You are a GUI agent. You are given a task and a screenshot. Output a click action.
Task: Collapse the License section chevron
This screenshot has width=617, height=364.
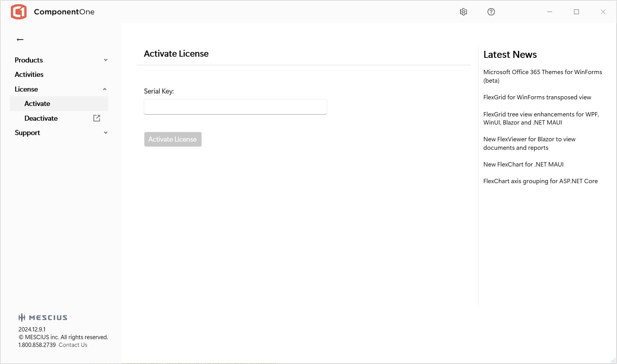point(105,89)
